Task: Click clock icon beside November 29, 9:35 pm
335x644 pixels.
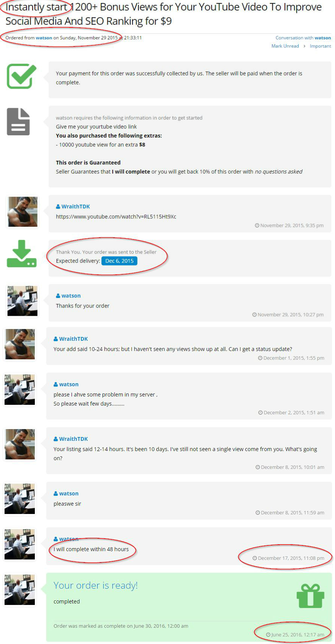Action: (x=257, y=225)
